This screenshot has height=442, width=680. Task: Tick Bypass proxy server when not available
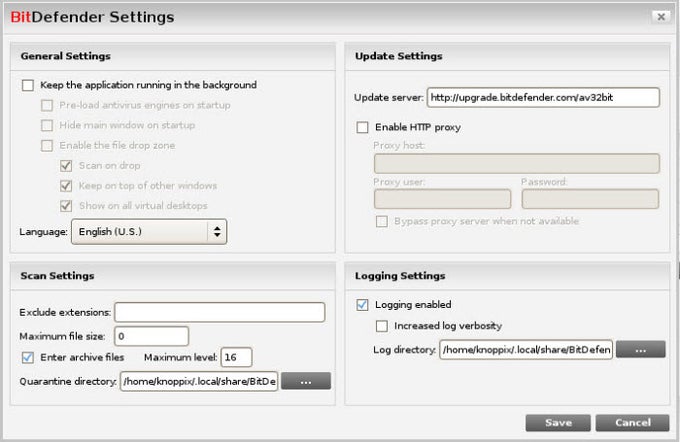point(382,222)
